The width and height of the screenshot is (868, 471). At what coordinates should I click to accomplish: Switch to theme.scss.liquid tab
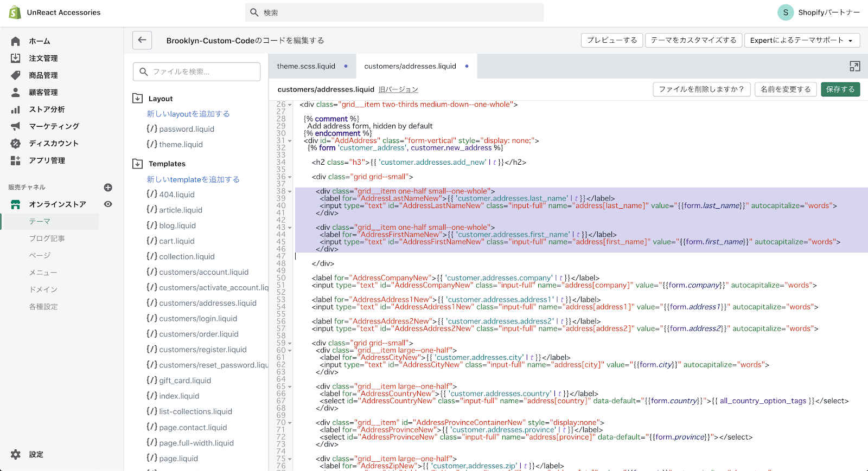point(306,66)
